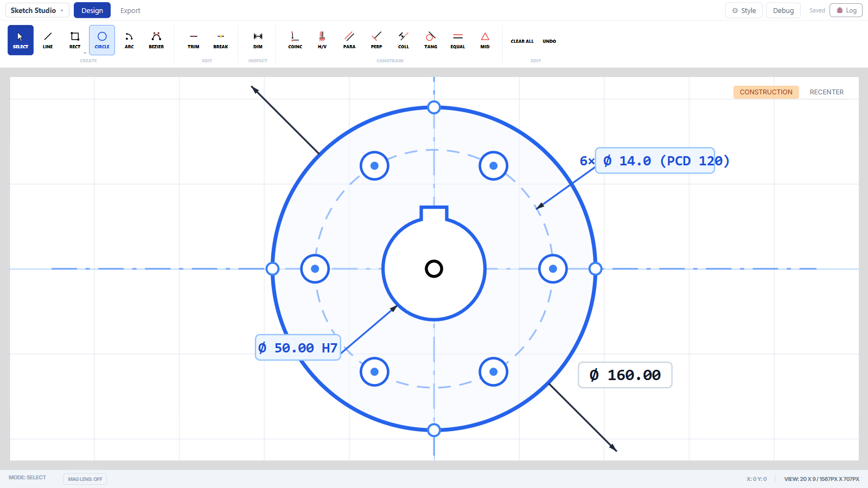Open the Sketch Studio dropdown menu

37,10
